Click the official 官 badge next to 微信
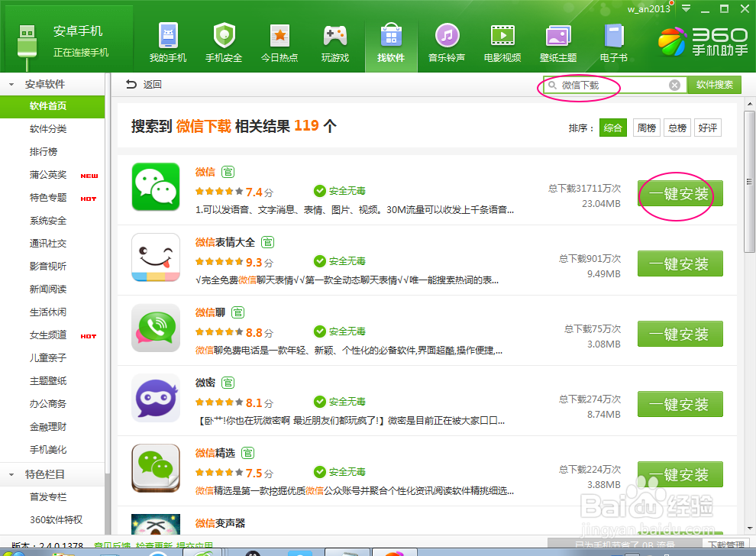The height and width of the screenshot is (556, 756). click(x=228, y=172)
